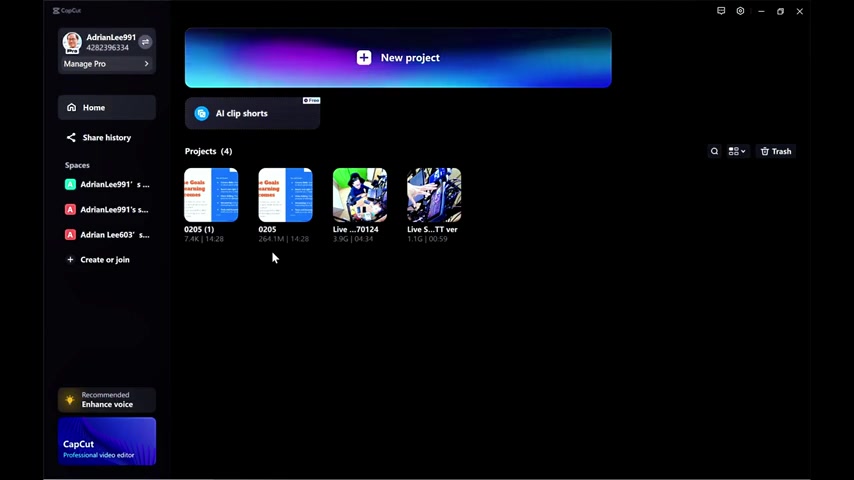Click the New project plus icon

[x=364, y=58]
